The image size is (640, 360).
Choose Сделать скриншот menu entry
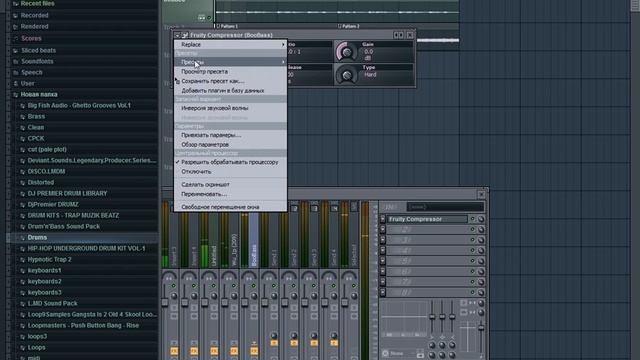(x=230, y=184)
